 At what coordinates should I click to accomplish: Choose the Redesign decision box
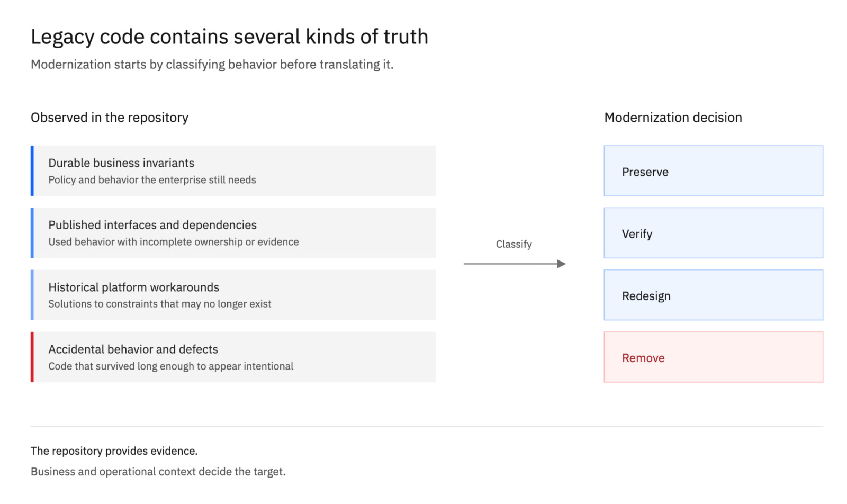[713, 295]
